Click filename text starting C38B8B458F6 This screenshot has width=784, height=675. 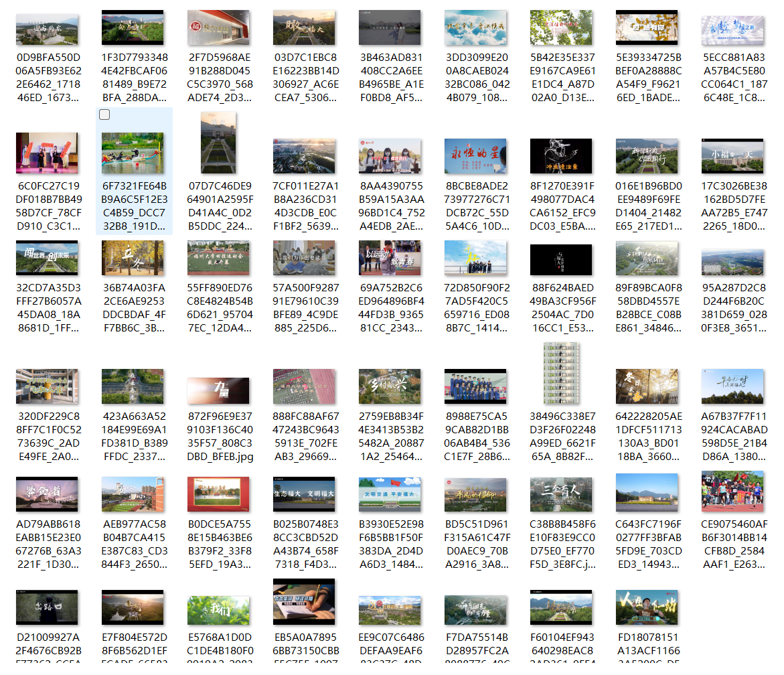pos(562,544)
